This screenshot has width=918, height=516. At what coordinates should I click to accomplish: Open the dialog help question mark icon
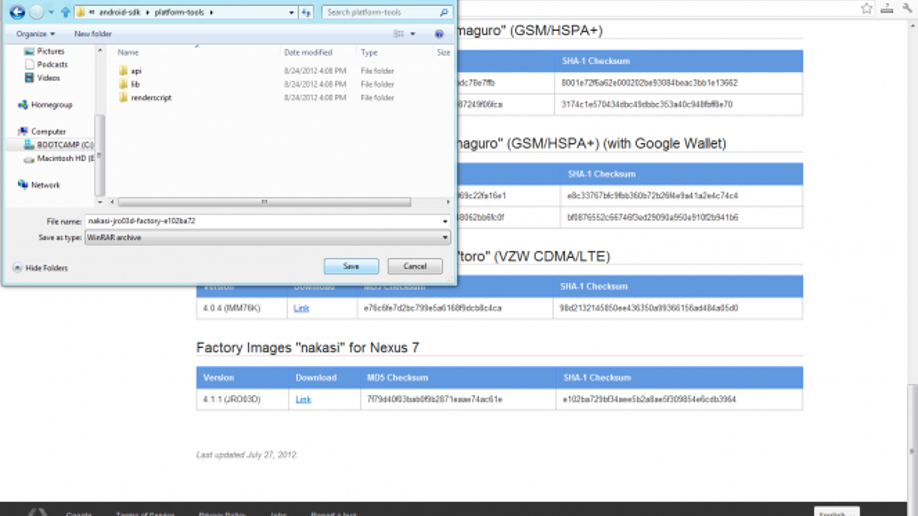coord(439,34)
